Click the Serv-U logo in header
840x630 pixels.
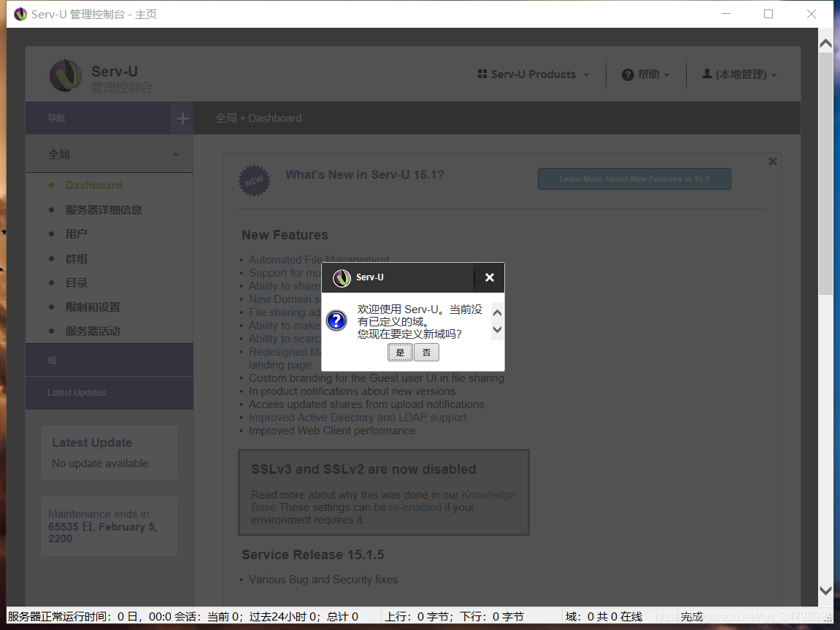tap(66, 75)
